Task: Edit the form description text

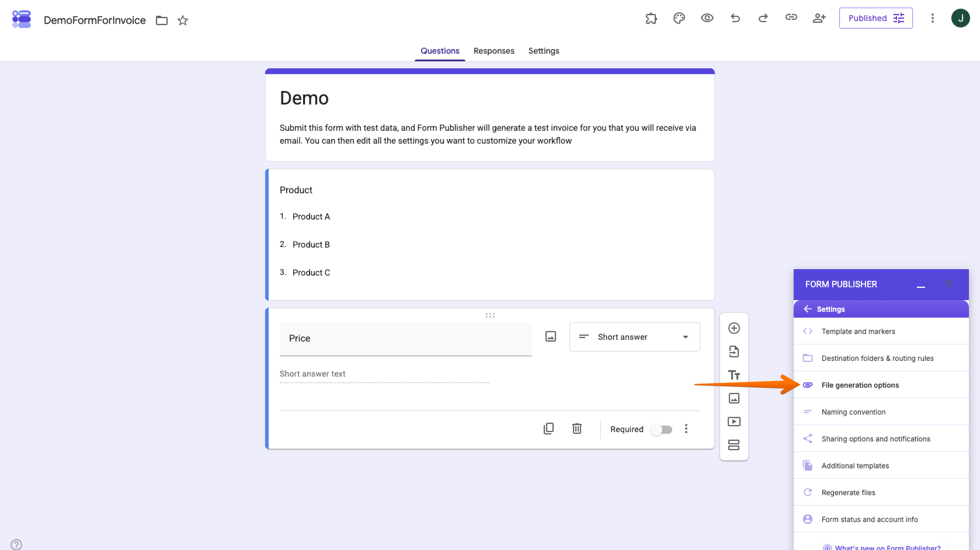Action: (x=488, y=134)
